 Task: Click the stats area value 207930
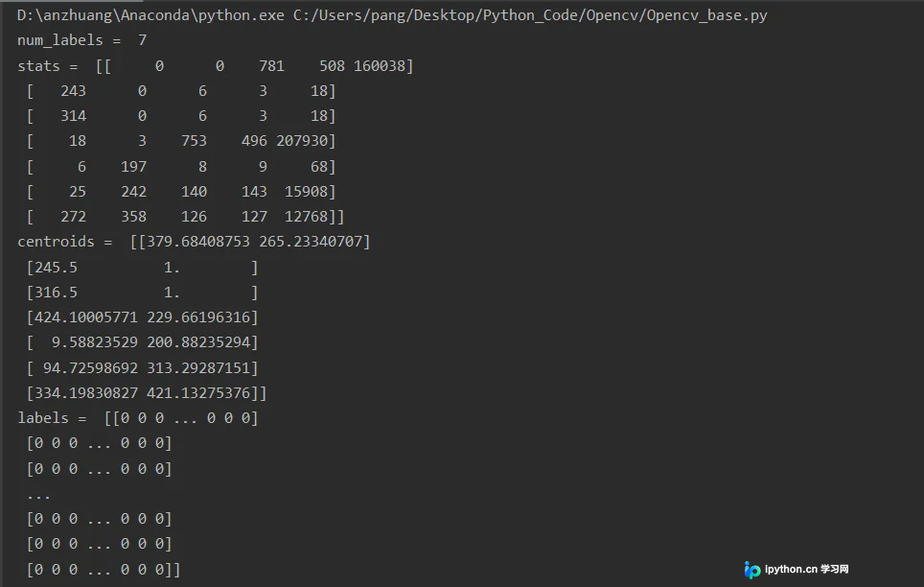tap(302, 141)
